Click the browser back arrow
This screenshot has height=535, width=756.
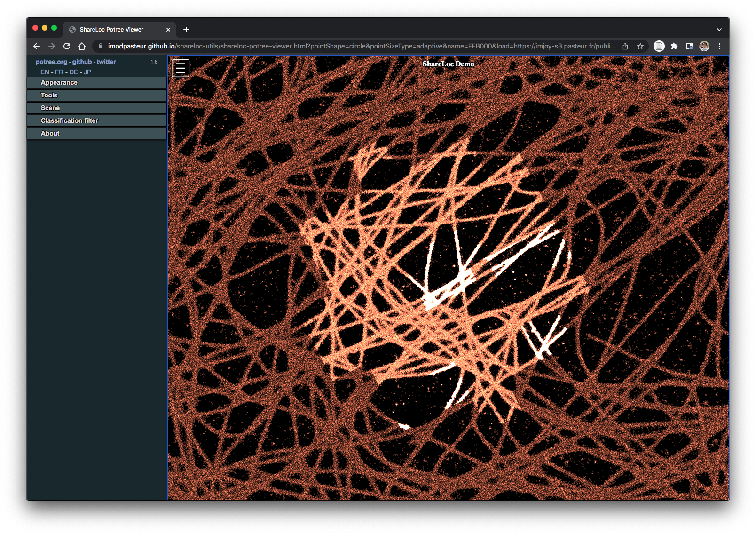tap(36, 46)
